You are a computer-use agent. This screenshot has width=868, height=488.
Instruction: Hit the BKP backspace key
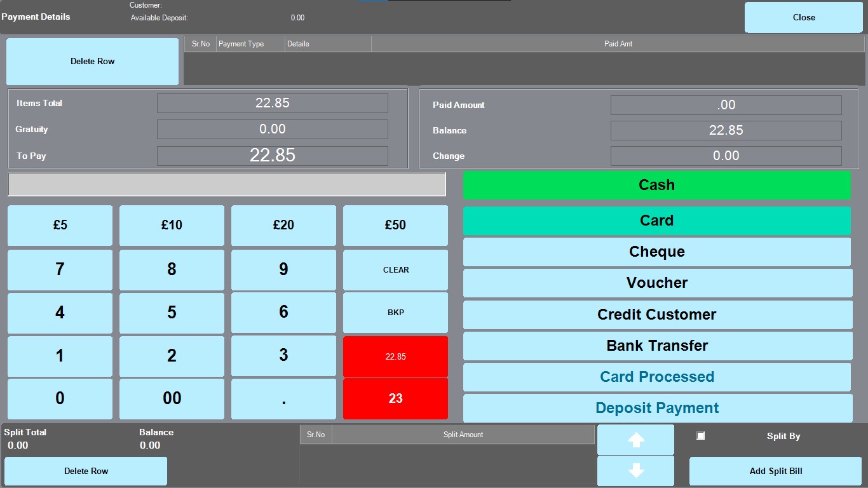395,313
